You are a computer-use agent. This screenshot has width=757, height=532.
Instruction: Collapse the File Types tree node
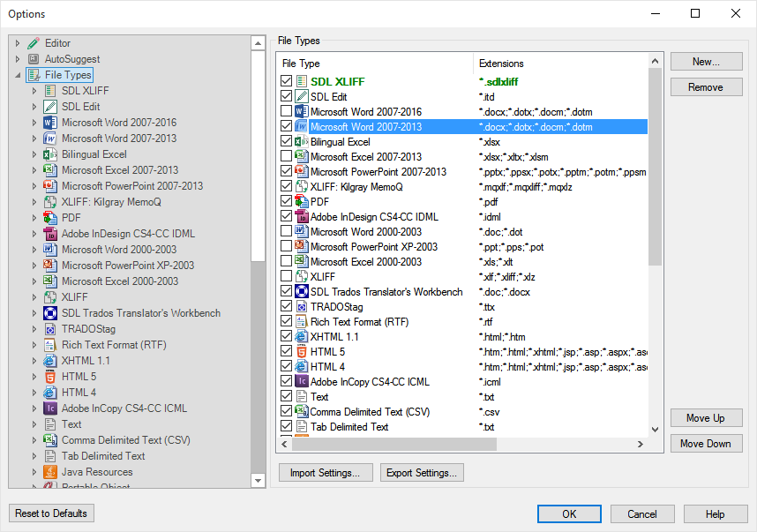click(x=18, y=75)
